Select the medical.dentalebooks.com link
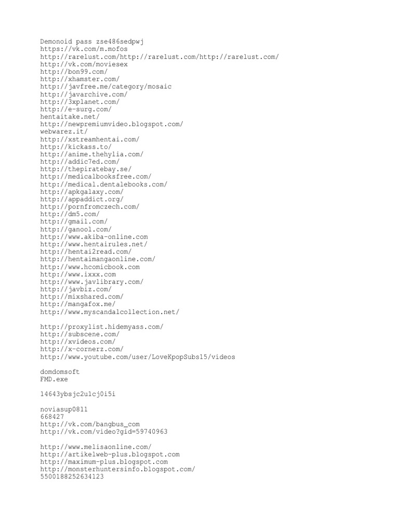 pyautogui.click(x=104, y=184)
